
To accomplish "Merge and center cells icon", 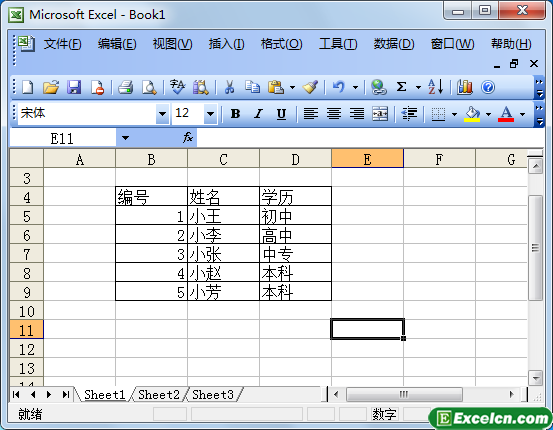I will coord(380,114).
